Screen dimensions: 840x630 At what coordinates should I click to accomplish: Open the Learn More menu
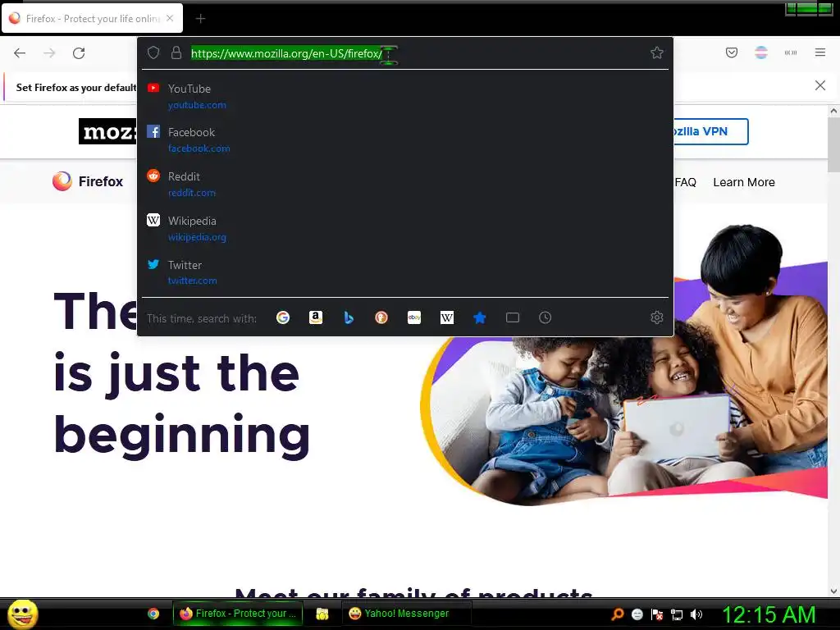click(743, 182)
